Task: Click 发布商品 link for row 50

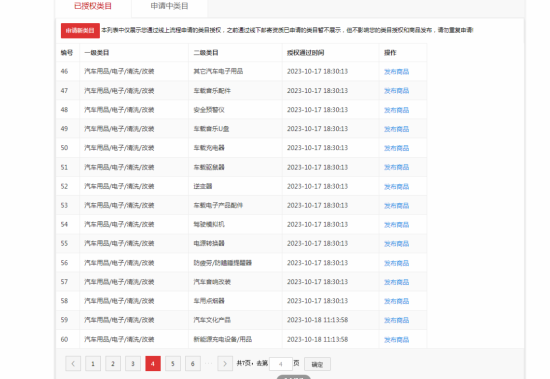Action: 396,148
